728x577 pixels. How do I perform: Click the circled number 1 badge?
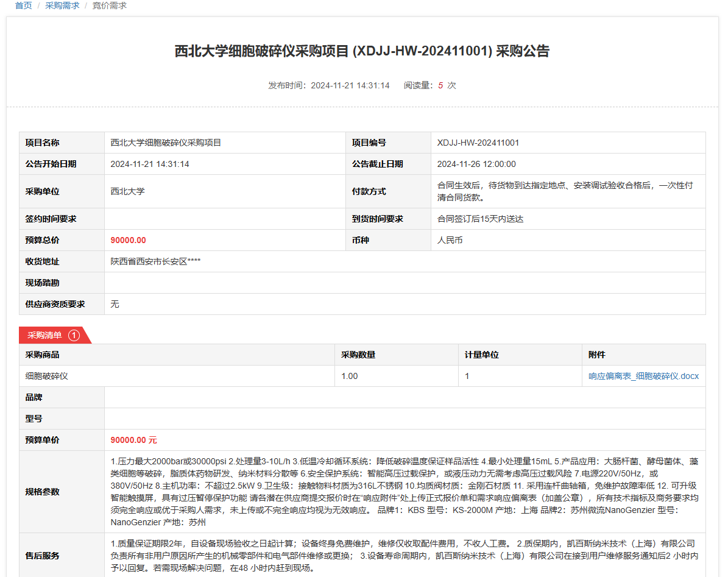(x=74, y=335)
